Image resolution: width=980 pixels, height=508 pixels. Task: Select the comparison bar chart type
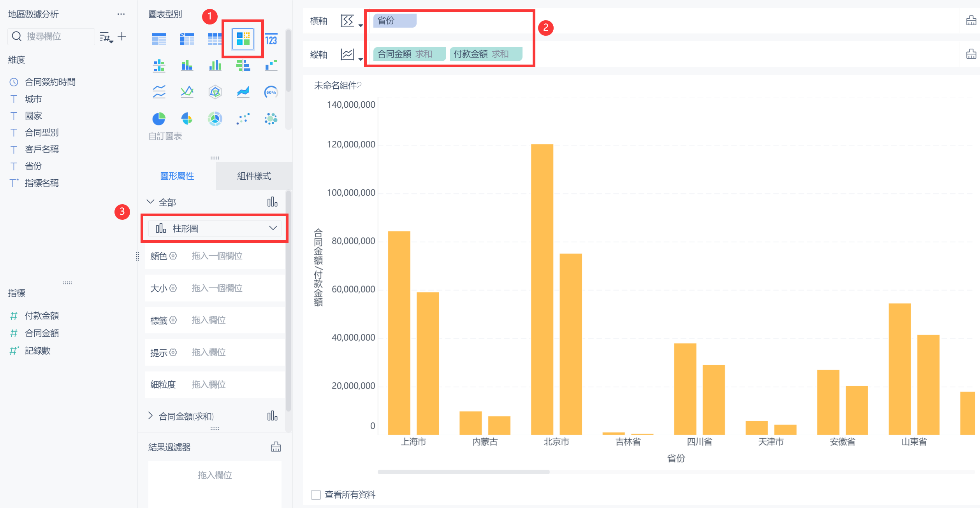point(243,66)
